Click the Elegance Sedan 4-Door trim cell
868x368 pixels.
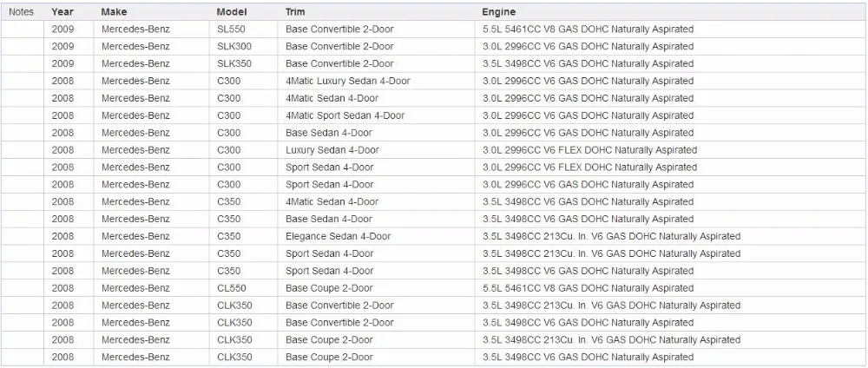tap(376, 236)
